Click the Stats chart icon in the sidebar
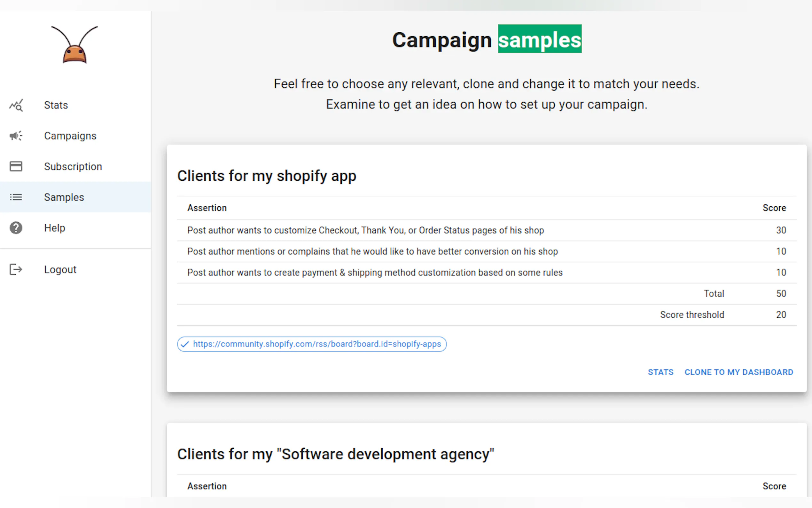Screen dimensions: 812x508 tap(16, 106)
